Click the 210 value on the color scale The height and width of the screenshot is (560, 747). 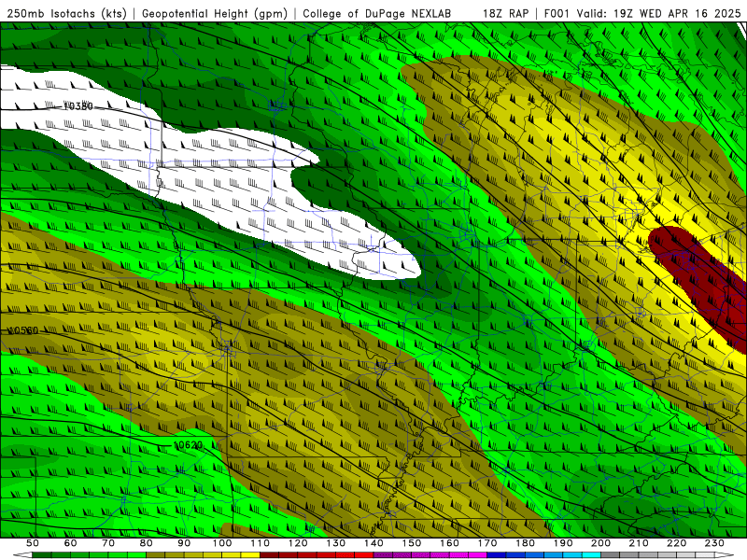(x=639, y=543)
